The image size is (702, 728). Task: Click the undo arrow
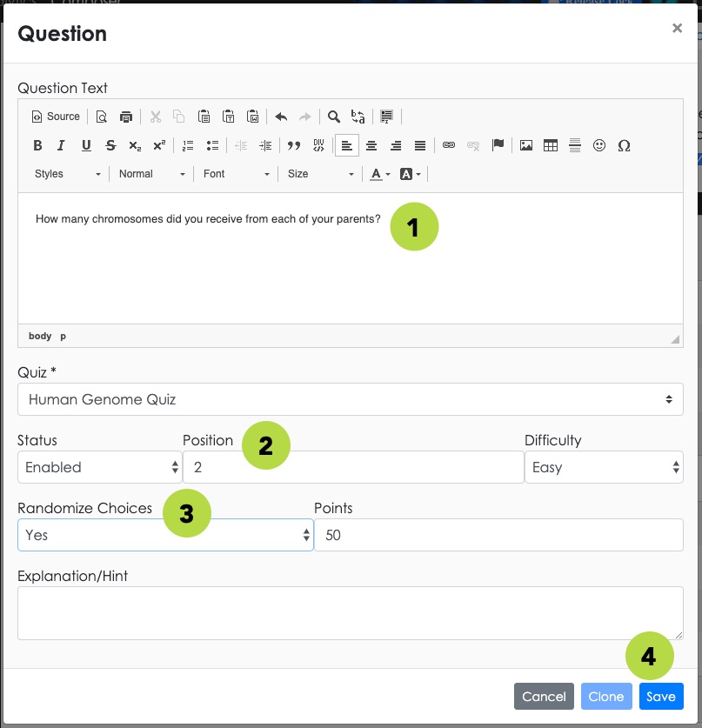pos(281,117)
